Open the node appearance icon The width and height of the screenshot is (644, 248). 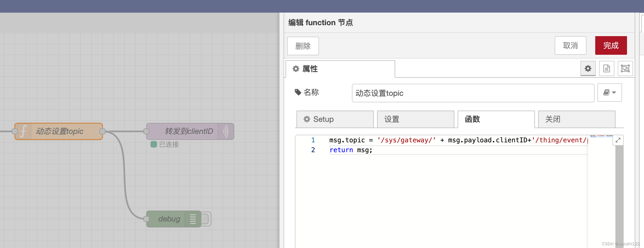[625, 68]
